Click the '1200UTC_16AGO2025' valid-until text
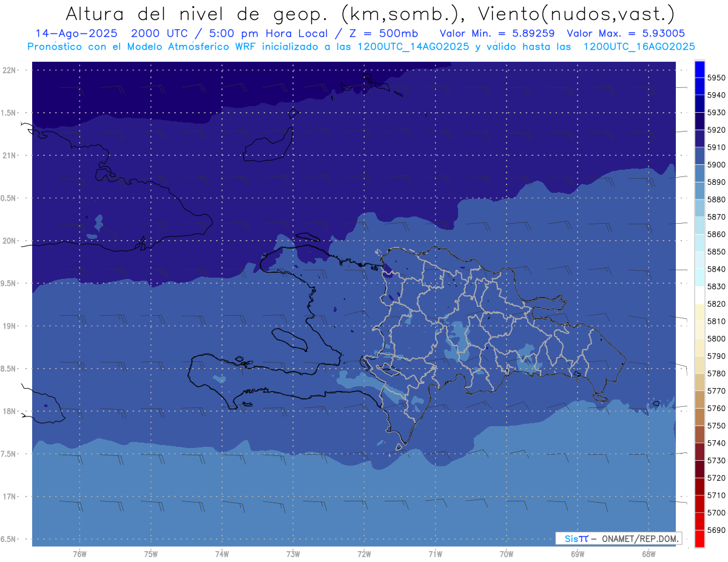Viewport: 728px width, 562px height. 639,47
